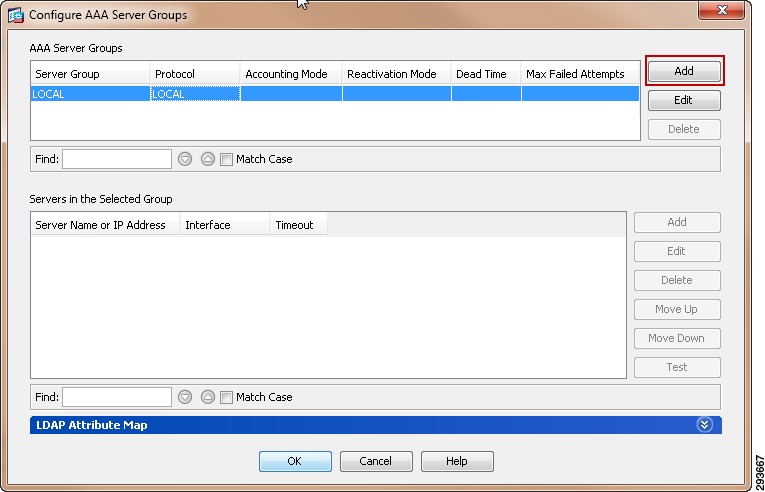Click the Accounting Mode column header
The image size is (765, 492).
point(291,74)
